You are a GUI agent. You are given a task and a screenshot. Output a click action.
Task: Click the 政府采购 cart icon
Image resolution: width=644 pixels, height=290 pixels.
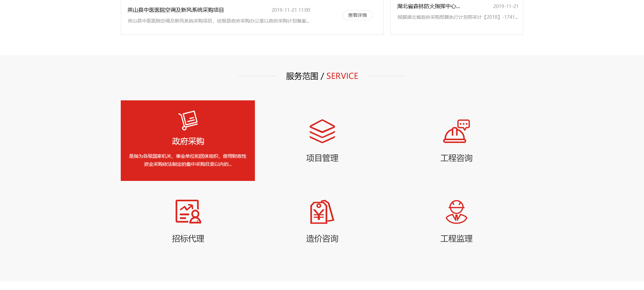[x=188, y=120]
